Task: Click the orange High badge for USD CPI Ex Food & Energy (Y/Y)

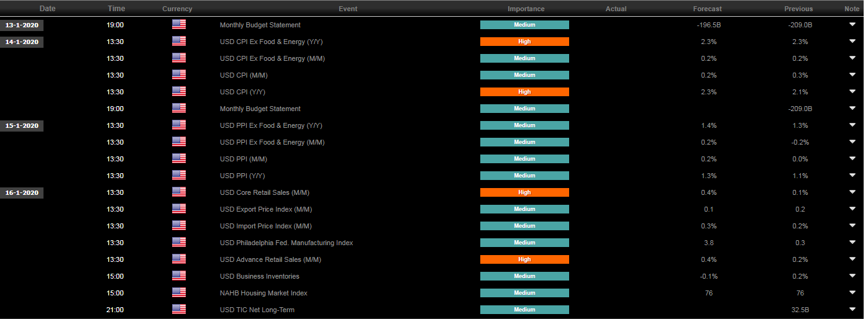Action: 524,42
